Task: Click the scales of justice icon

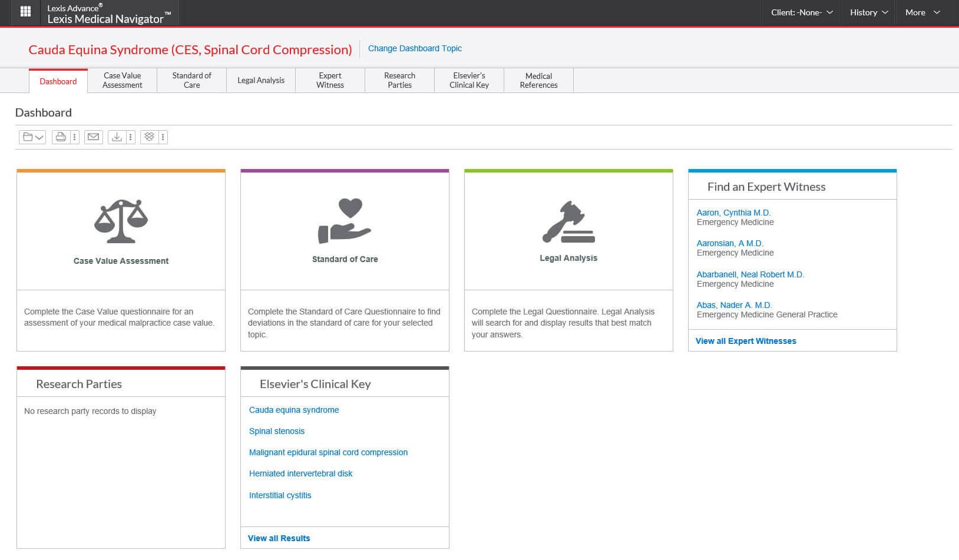Action: 121,221
